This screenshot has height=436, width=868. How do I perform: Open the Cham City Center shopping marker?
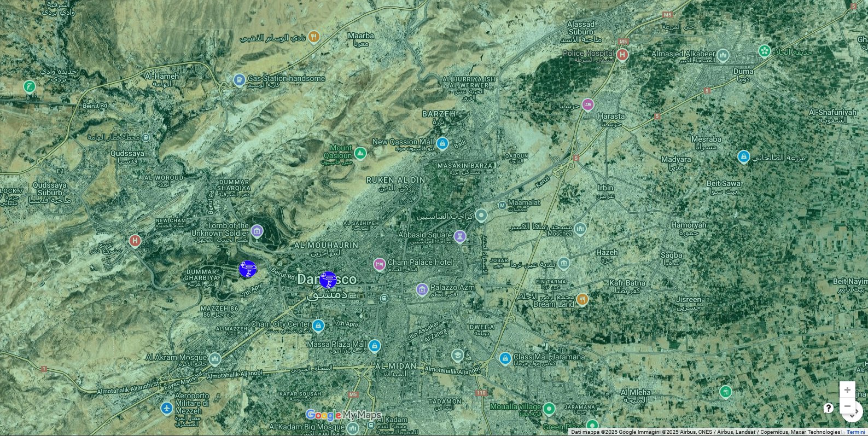click(x=318, y=326)
